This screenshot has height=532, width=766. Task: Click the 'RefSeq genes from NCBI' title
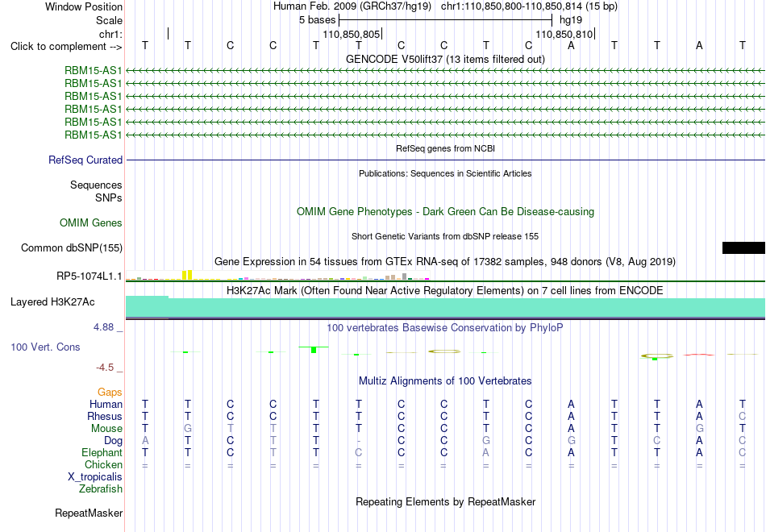pos(446,148)
